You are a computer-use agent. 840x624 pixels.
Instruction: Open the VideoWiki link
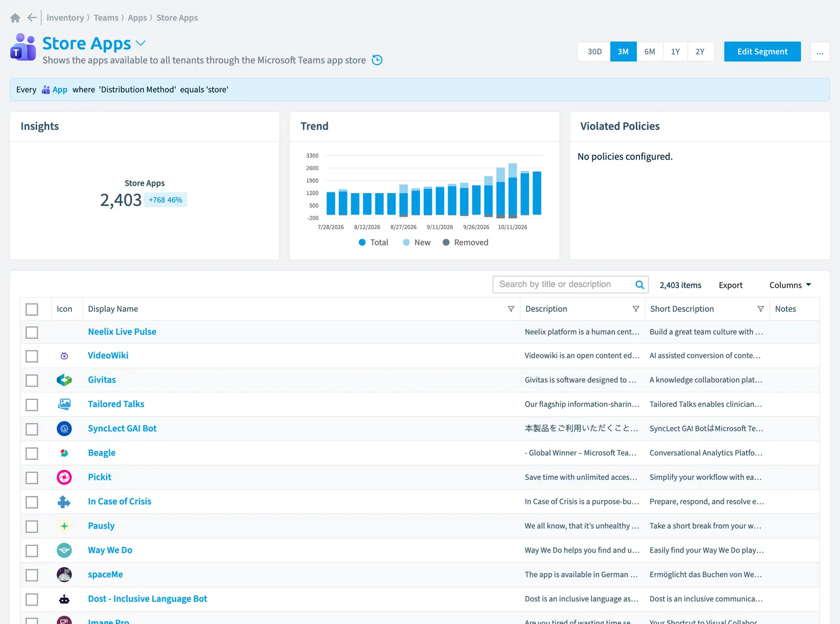(x=108, y=355)
